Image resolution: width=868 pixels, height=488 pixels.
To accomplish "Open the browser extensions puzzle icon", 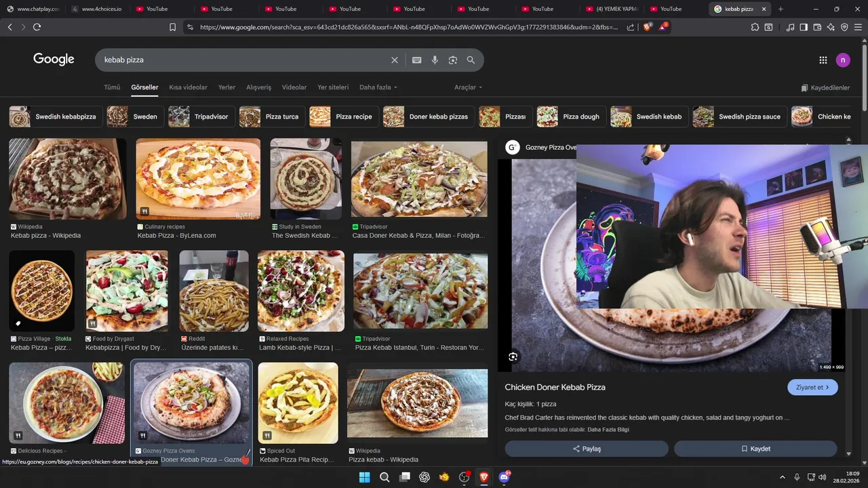I will pos(755,27).
